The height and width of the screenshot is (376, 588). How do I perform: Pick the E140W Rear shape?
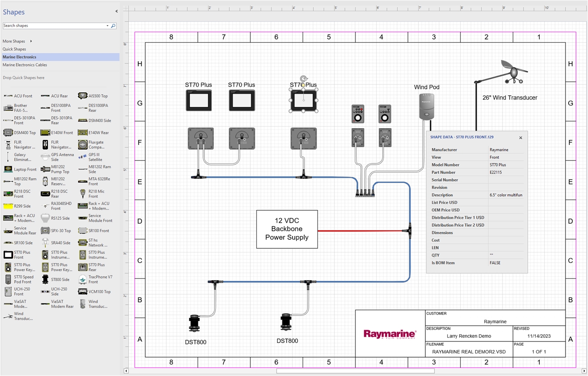tap(94, 133)
